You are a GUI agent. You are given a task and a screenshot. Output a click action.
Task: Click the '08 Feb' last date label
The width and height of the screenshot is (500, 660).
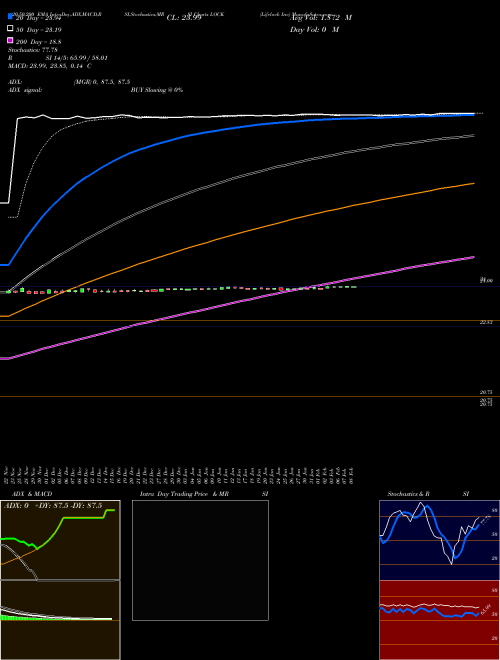point(351,474)
